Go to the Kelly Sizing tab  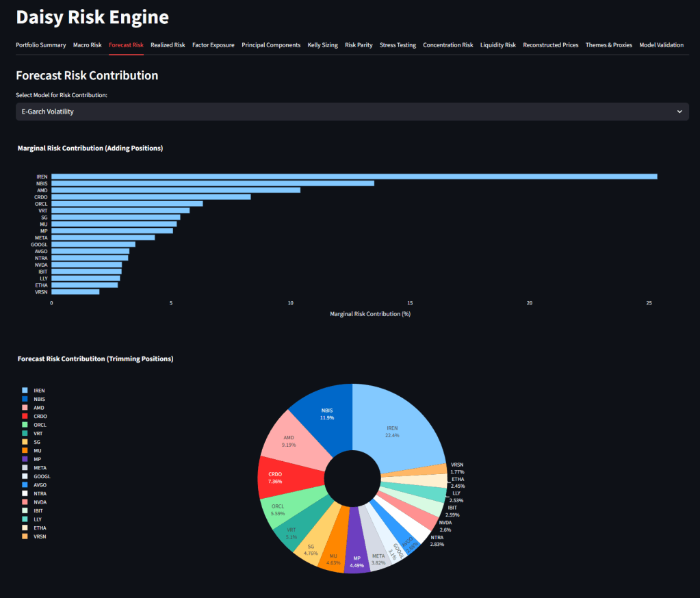322,45
